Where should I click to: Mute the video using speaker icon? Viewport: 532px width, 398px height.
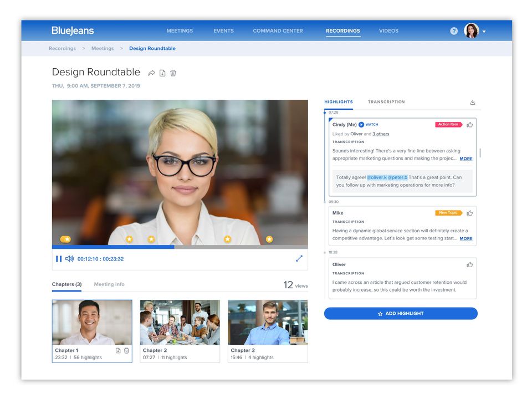70,259
